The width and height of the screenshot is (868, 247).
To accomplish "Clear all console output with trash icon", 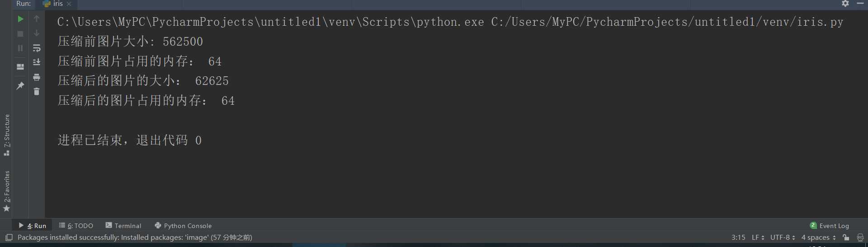I will tap(37, 91).
